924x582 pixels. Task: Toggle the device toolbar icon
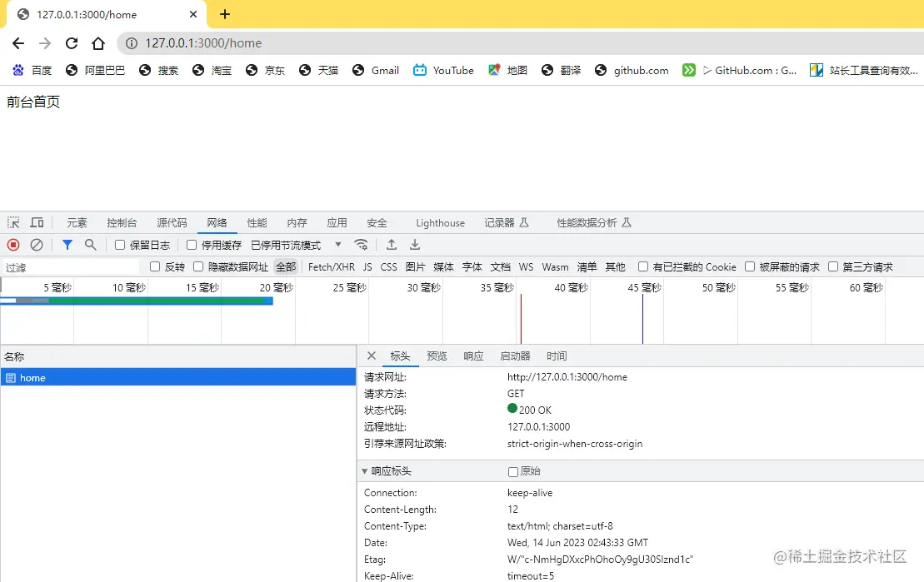37,222
